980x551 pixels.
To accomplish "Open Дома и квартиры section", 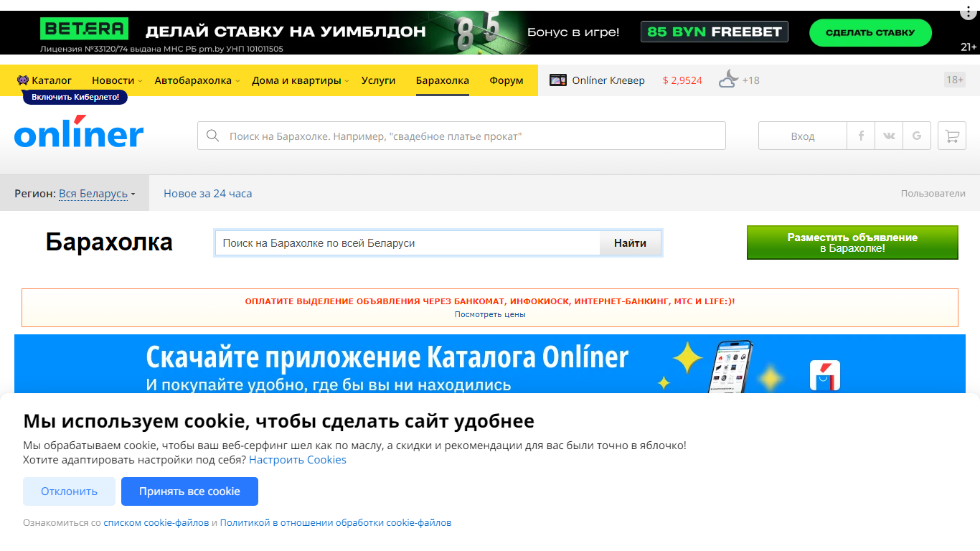I will coord(296,80).
